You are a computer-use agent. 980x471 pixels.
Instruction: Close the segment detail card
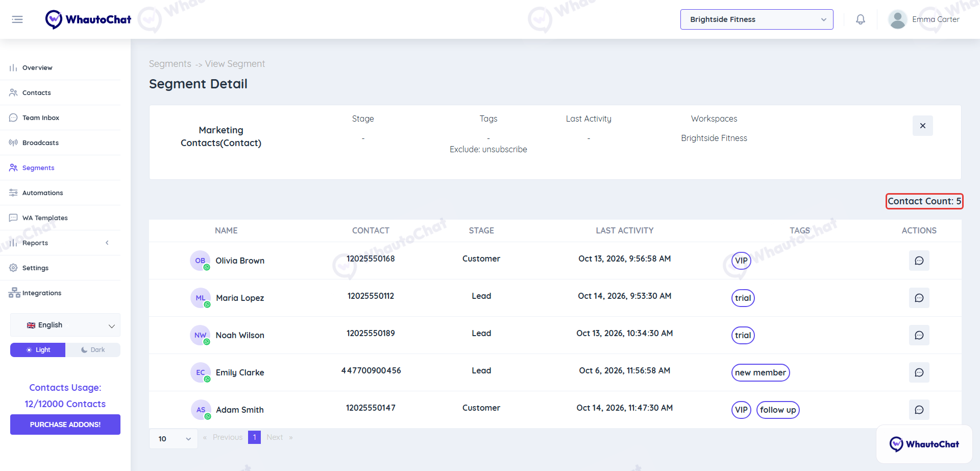click(x=922, y=126)
